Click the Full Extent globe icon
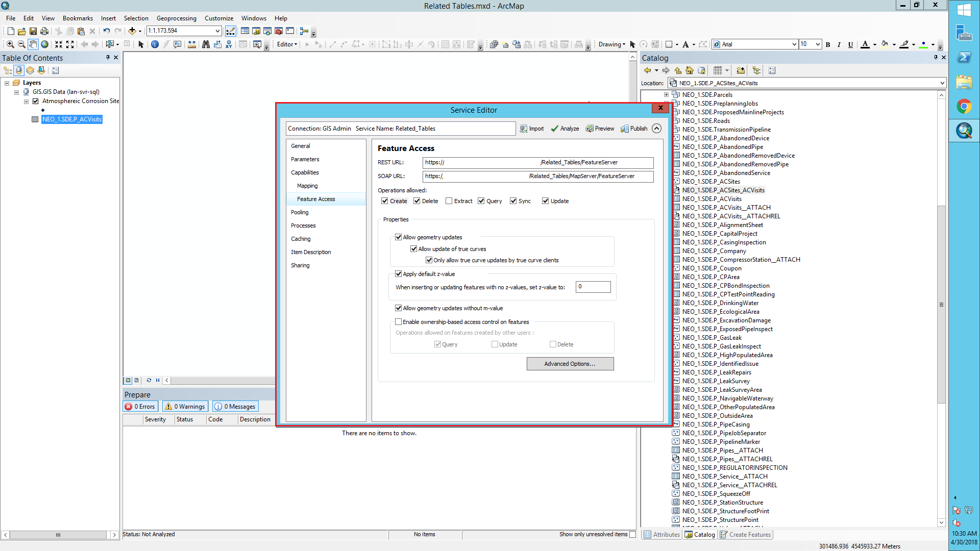 tap(45, 44)
